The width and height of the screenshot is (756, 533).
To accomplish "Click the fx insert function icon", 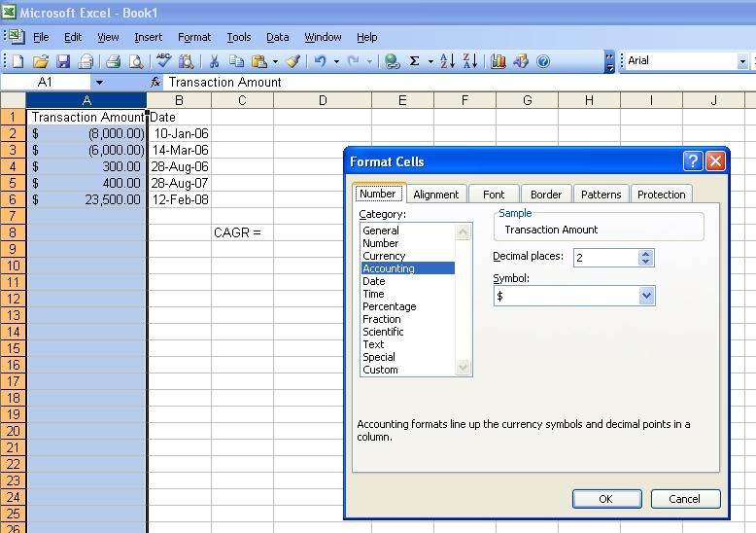I will [x=155, y=82].
